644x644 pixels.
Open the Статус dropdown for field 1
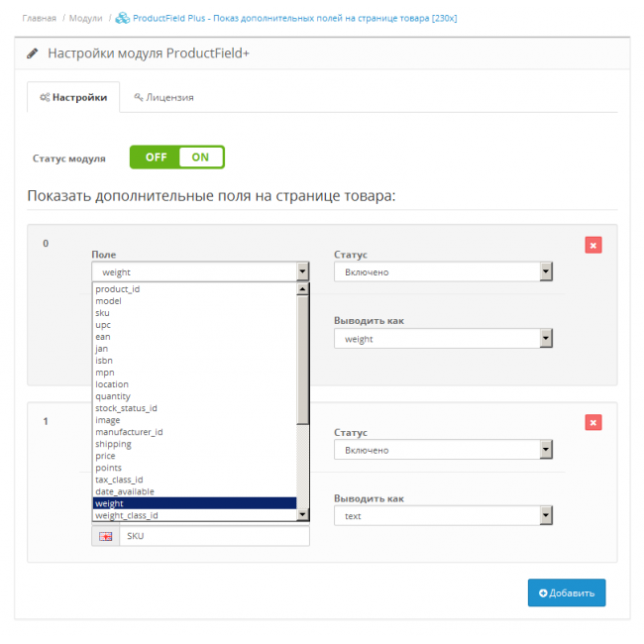point(442,450)
